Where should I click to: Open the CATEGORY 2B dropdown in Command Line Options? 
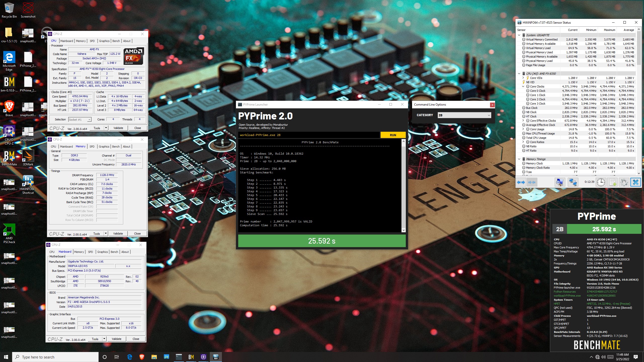point(464,115)
